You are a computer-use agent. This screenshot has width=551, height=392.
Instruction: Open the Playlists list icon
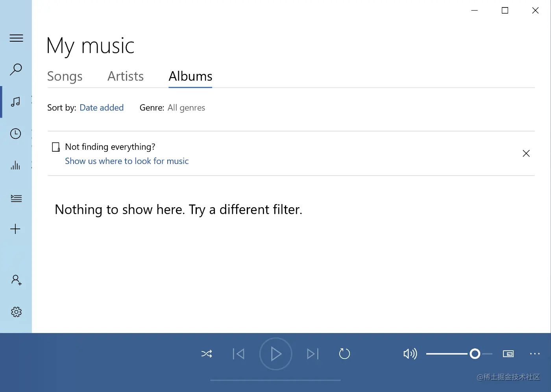(16, 198)
